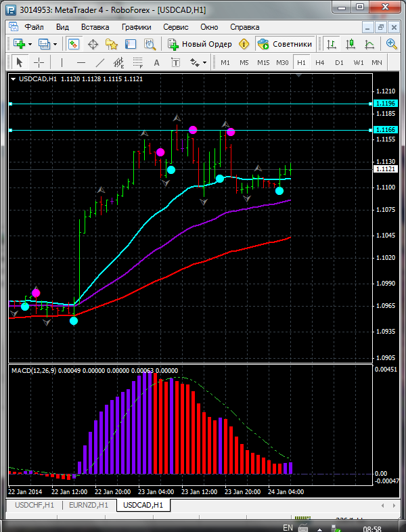The width and height of the screenshot is (406, 532).
Task: Open new chart via plus icon
Action: coord(20,44)
